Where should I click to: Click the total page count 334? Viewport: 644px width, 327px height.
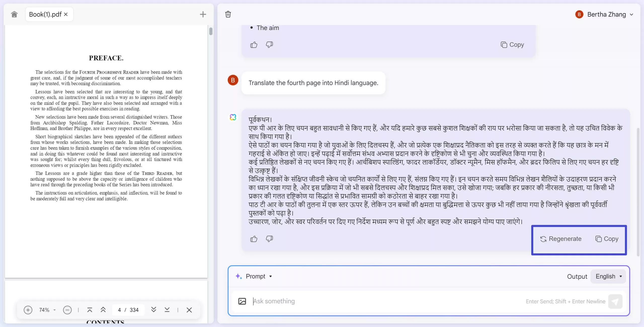coord(134,310)
